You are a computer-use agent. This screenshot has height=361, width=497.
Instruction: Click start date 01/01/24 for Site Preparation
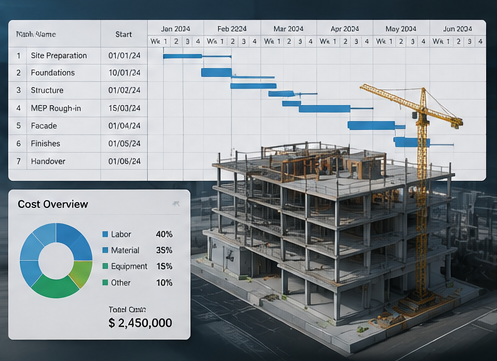[124, 55]
